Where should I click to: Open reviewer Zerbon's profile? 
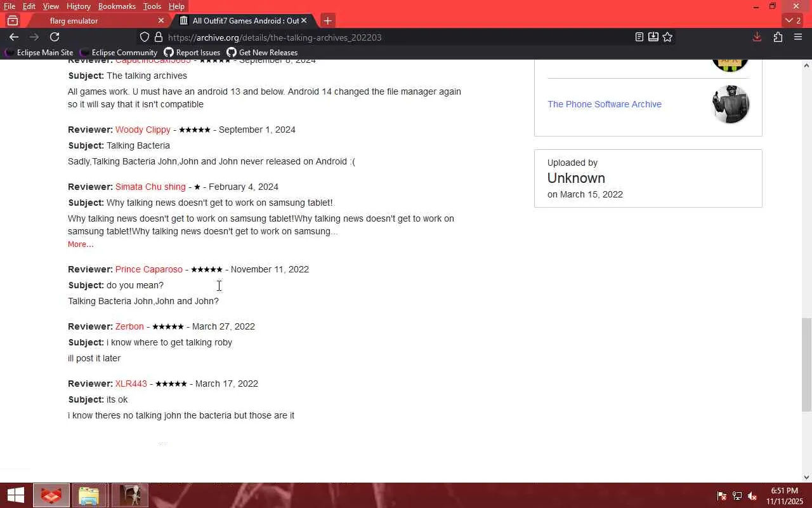(129, 326)
